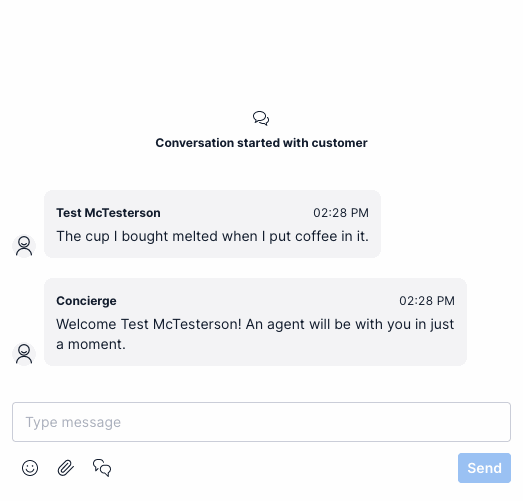Click "a moment." on Concierge message's second line
The height and width of the screenshot is (501, 523).
[91, 344]
